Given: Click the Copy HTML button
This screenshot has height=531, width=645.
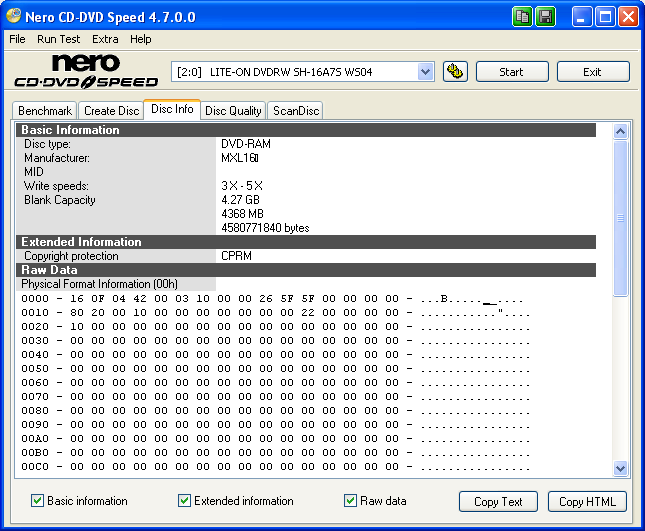Looking at the screenshot, I should (x=587, y=501).
